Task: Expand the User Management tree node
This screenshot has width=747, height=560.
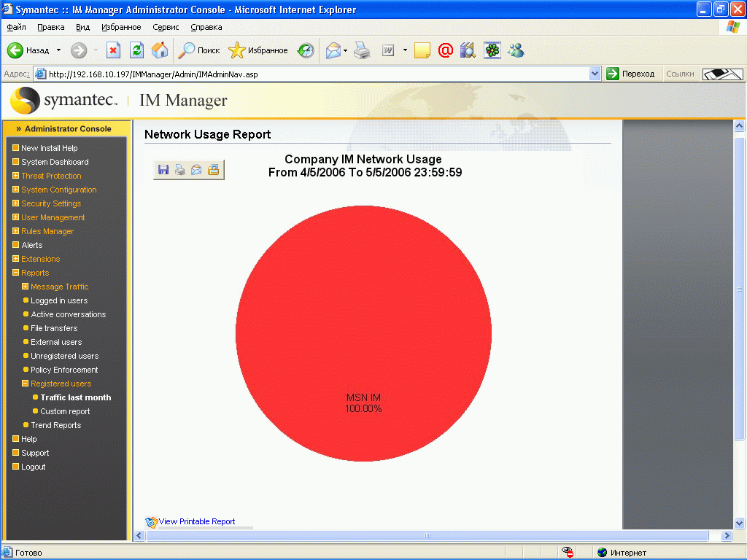Action: (x=15, y=217)
